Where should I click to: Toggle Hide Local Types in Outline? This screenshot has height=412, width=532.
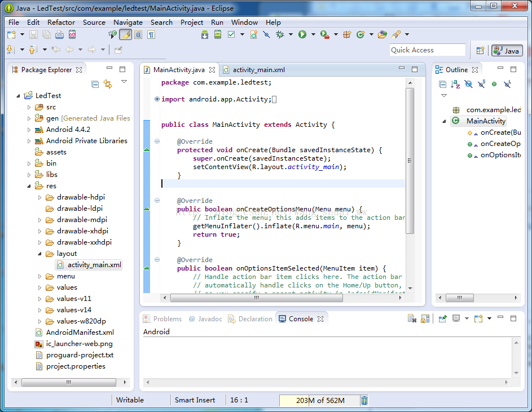[x=507, y=84]
